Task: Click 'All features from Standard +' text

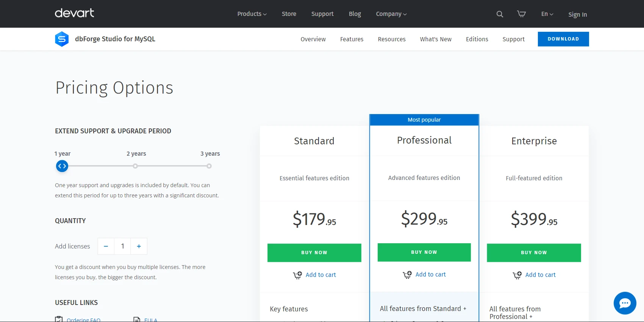Action: tap(423, 309)
